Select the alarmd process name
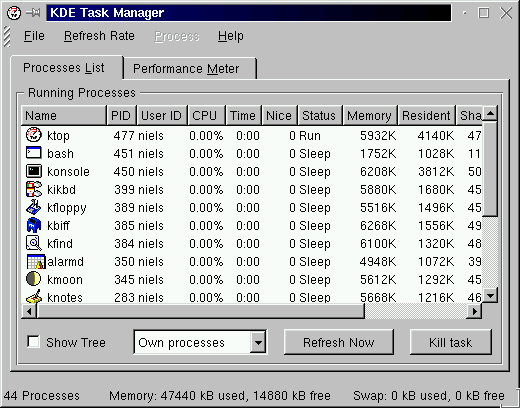The width and height of the screenshot is (520, 408). (66, 262)
